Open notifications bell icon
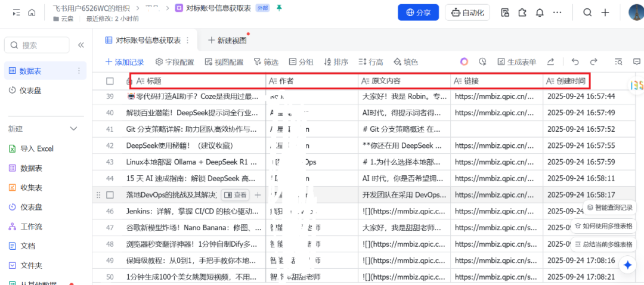This screenshot has height=285, width=644. pyautogui.click(x=540, y=13)
